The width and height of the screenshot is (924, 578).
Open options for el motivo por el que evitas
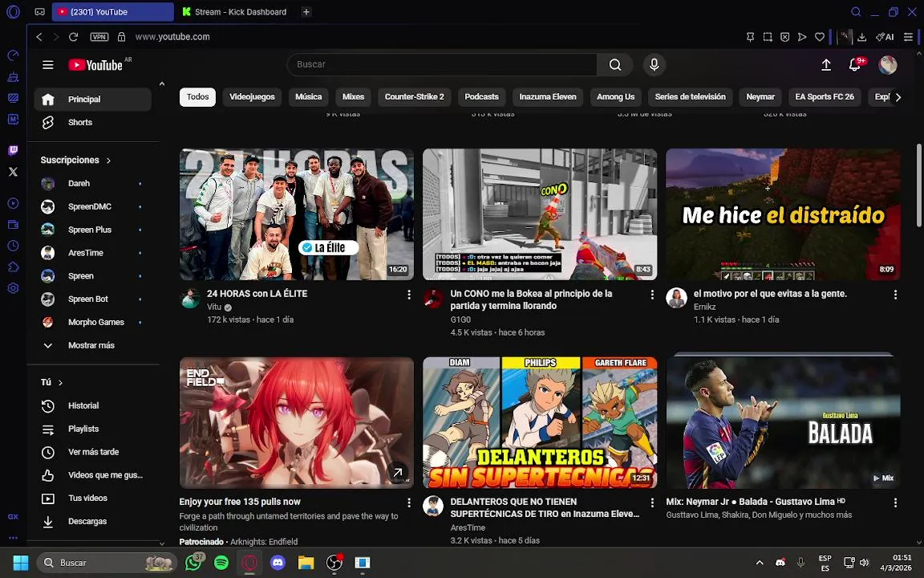pos(895,295)
